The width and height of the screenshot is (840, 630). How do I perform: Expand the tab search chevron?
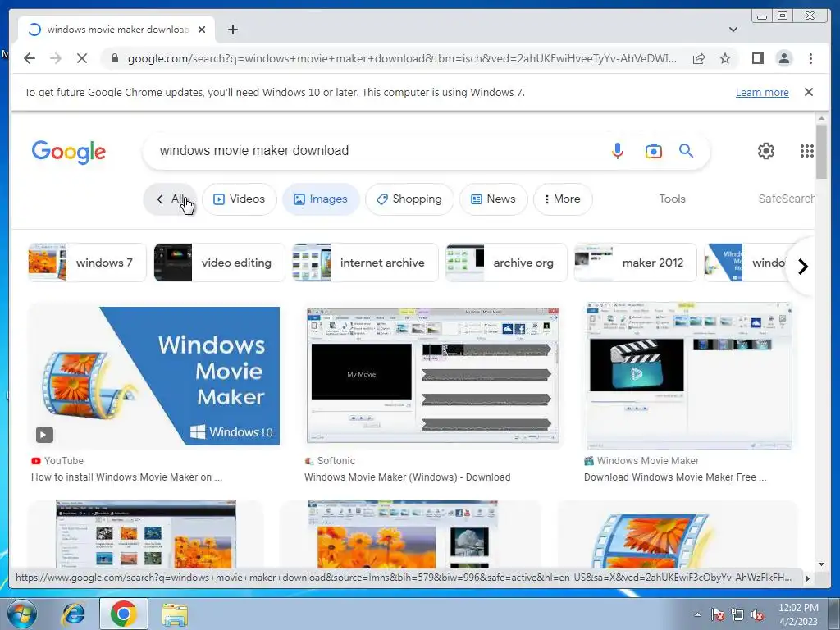coord(733,30)
